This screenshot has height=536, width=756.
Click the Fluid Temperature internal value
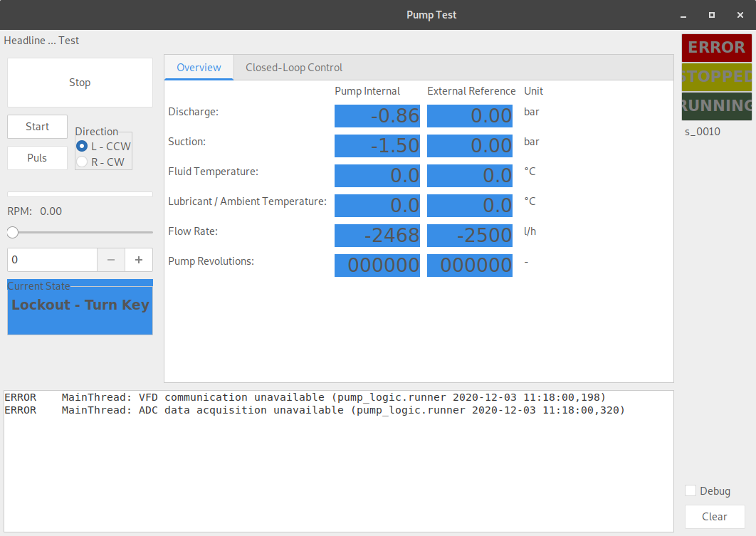pos(377,176)
